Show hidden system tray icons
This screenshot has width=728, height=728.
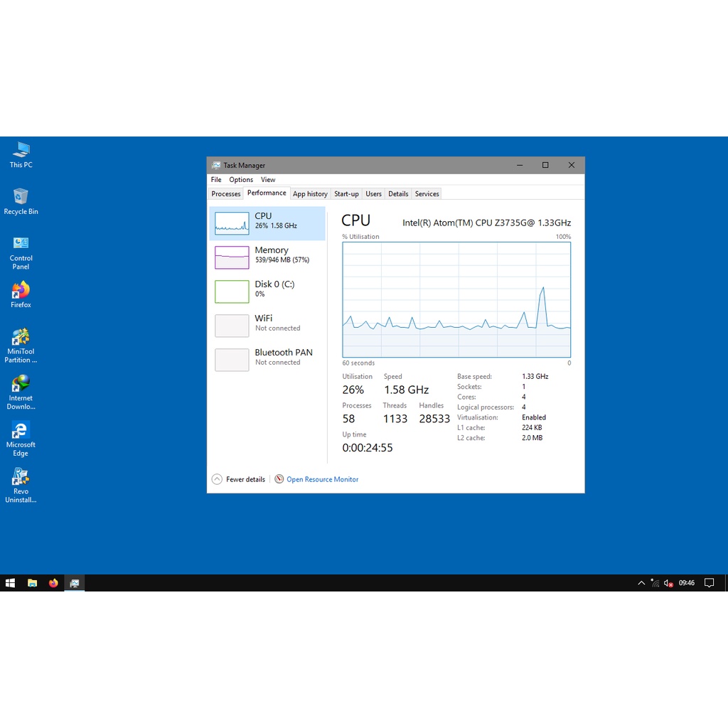[641, 583]
